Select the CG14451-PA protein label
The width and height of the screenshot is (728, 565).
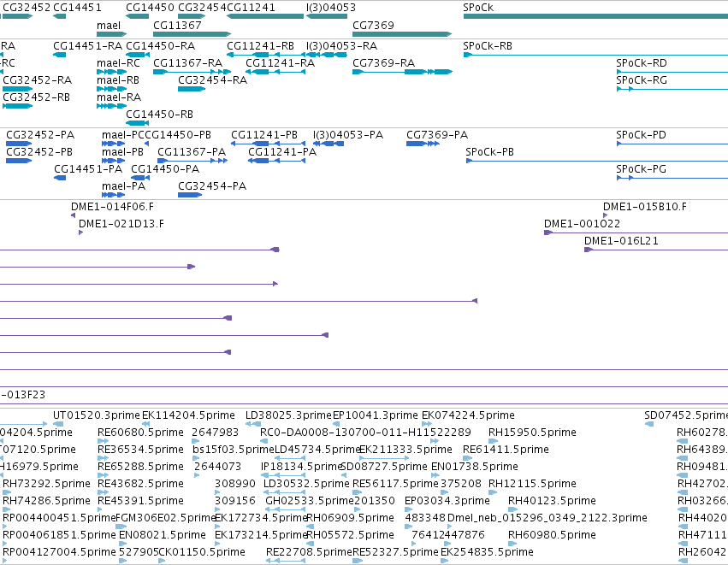pos(88,169)
